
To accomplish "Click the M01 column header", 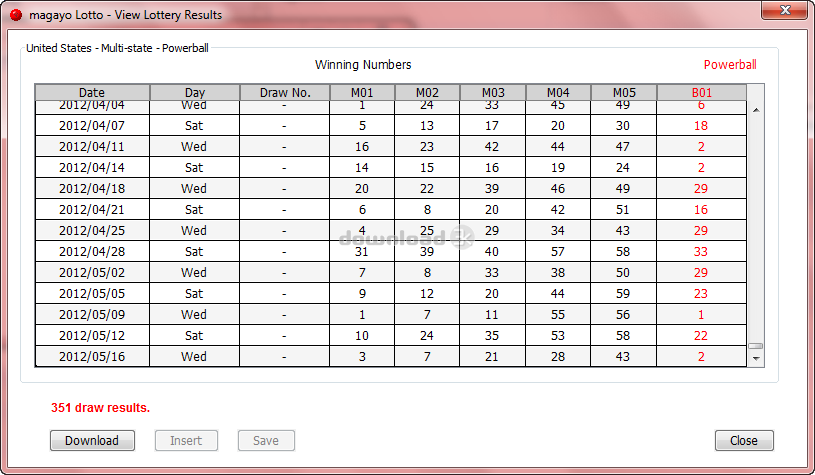I will click(x=361, y=93).
